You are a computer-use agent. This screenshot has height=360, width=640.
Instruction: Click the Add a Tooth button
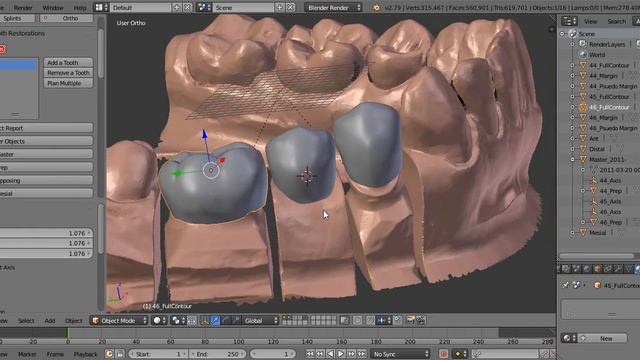pos(68,62)
